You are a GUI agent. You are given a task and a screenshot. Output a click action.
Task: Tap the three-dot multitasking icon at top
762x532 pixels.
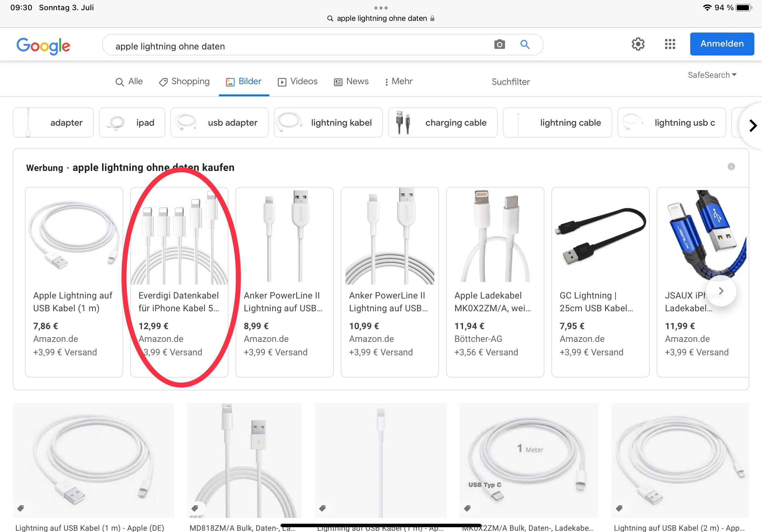(381, 8)
